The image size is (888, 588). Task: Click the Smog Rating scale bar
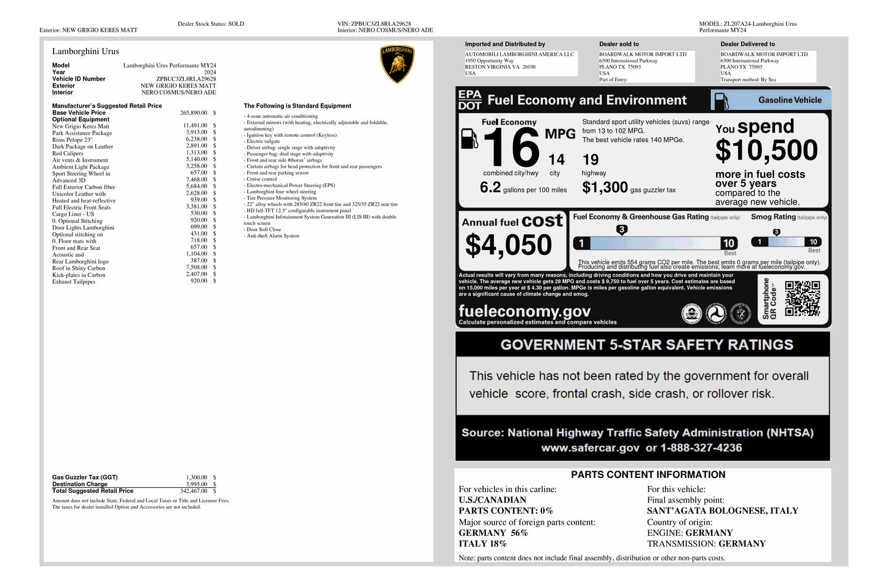pyautogui.click(x=787, y=242)
